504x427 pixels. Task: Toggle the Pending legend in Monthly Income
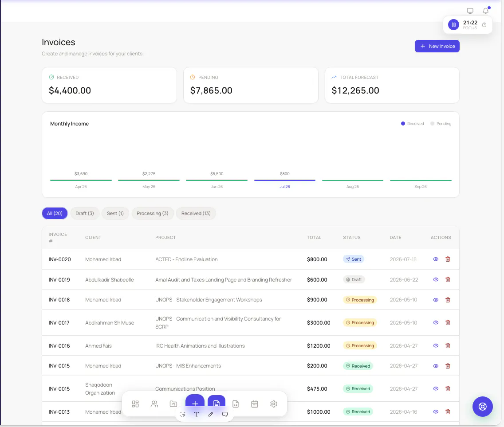(441, 124)
